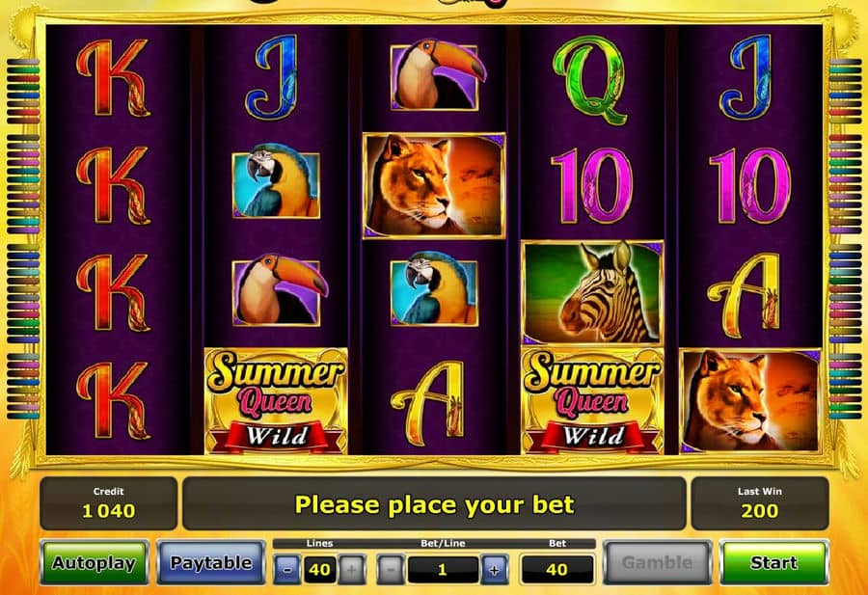Image resolution: width=868 pixels, height=595 pixels.
Task: Increase the Bet/Line amount
Action: (494, 570)
